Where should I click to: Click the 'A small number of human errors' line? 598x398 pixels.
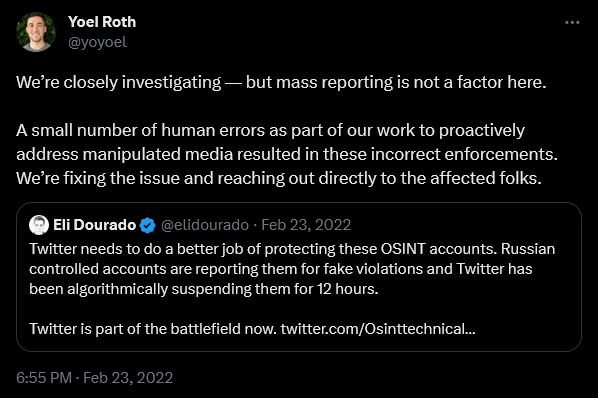(270, 130)
